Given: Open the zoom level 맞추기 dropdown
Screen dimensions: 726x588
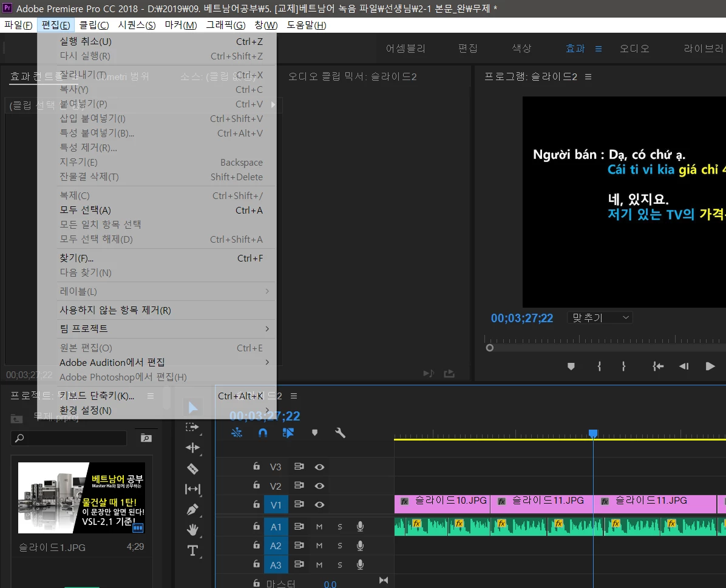Looking at the screenshot, I should tap(600, 317).
